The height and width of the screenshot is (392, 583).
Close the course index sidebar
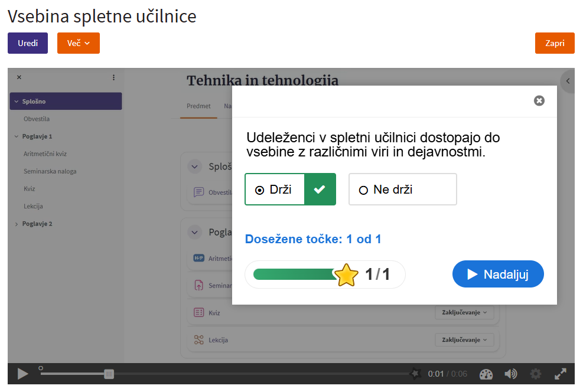pyautogui.click(x=19, y=77)
